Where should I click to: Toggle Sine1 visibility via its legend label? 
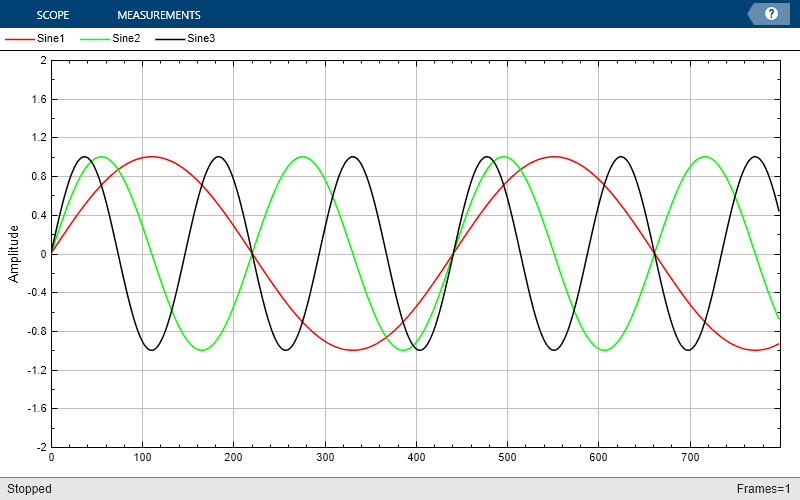pyautogui.click(x=50, y=39)
